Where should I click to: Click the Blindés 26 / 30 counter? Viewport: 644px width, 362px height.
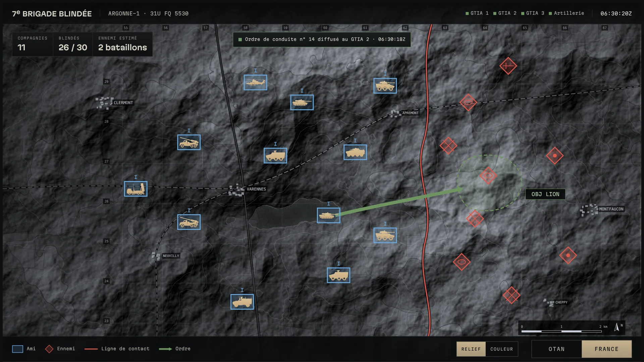[x=73, y=44]
